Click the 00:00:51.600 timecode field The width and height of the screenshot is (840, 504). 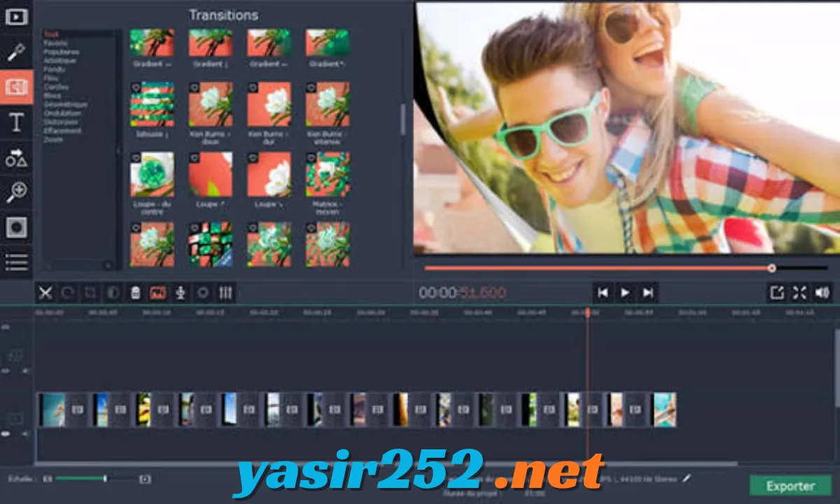463,293
